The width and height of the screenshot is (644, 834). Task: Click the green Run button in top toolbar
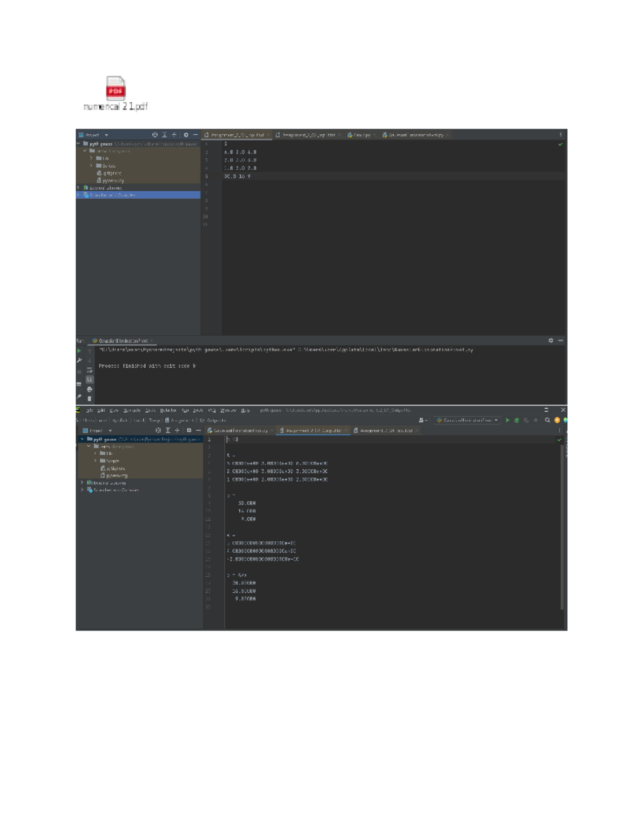click(508, 420)
